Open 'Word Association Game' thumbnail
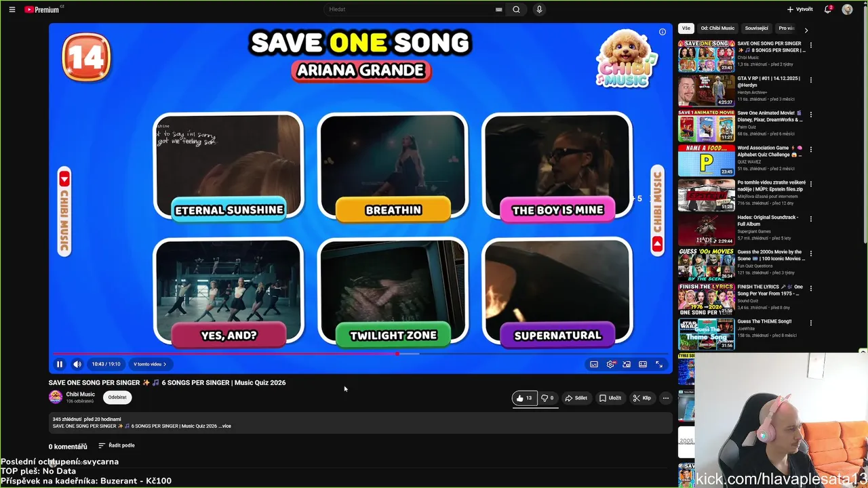868x488 pixels. 707,159
